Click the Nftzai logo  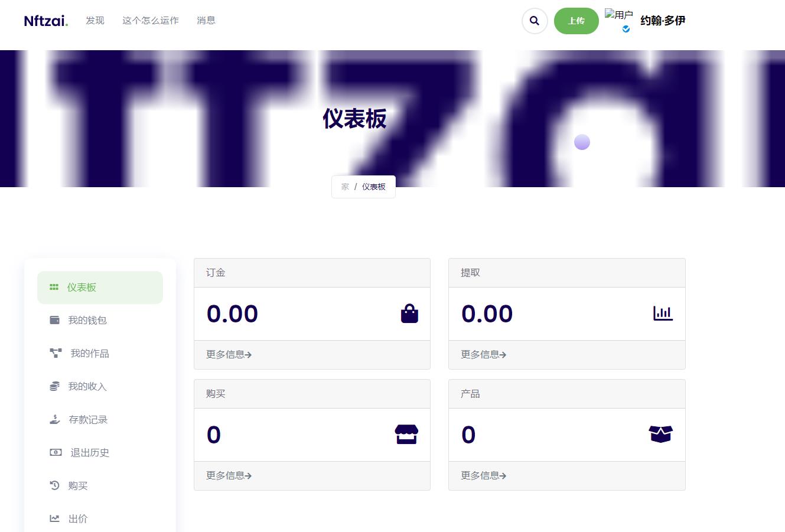(x=46, y=21)
